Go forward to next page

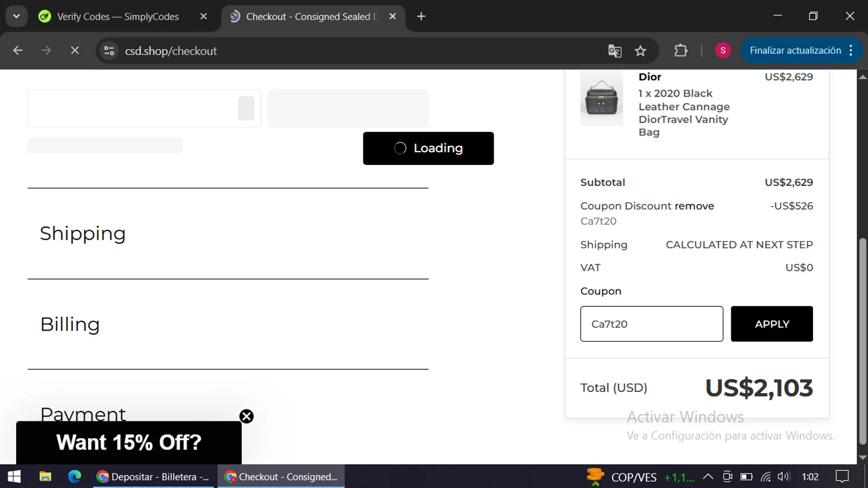[46, 51]
